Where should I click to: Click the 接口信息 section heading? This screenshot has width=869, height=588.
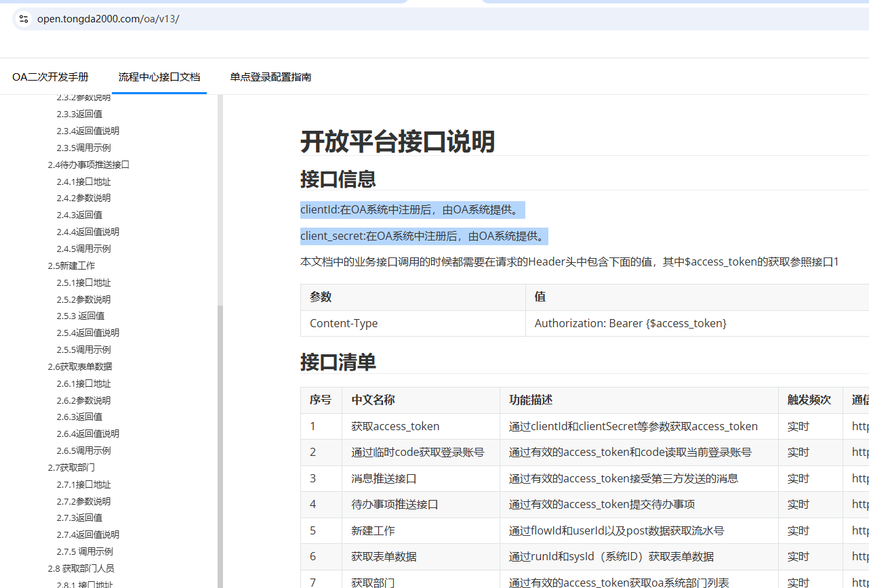pos(338,179)
